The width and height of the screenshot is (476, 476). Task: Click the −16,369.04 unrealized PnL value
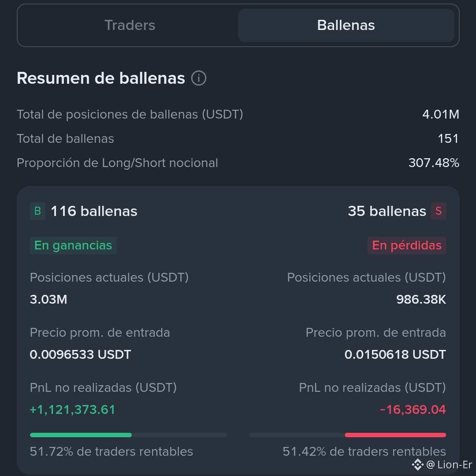[x=413, y=409]
